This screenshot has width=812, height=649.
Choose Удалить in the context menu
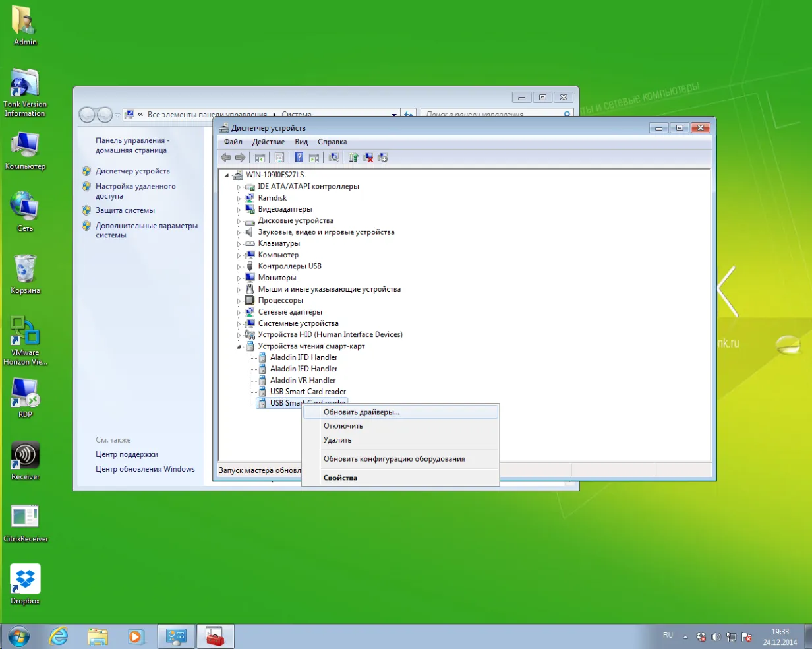pyautogui.click(x=400, y=440)
